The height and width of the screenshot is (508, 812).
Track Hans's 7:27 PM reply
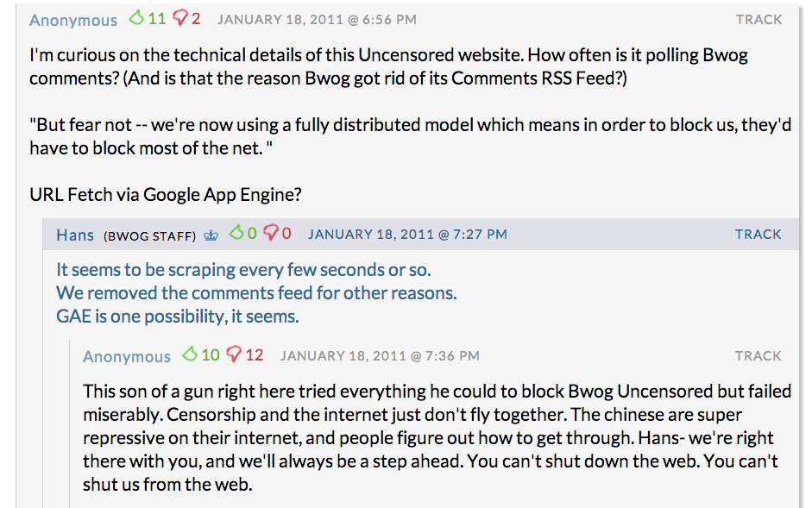point(758,234)
